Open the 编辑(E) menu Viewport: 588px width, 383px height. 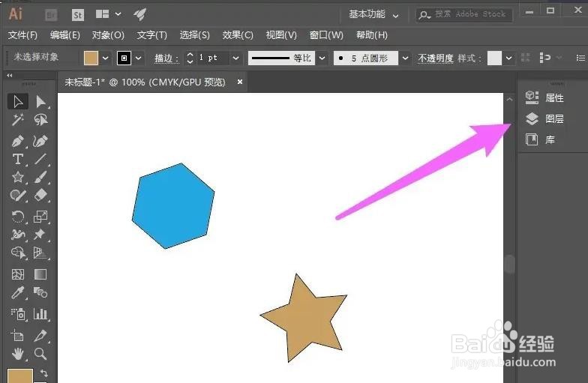point(64,35)
